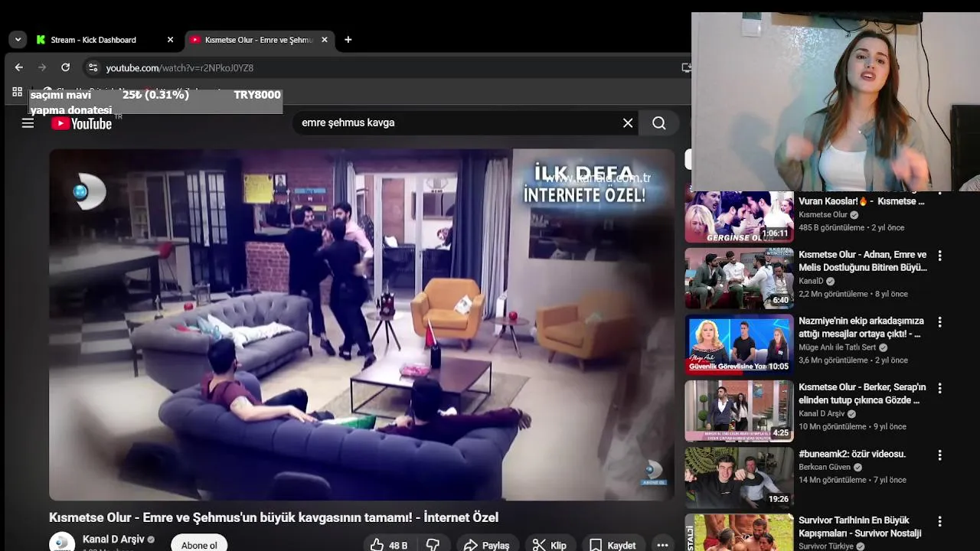Screen dimensions: 980x551
Task: Open the Kanal D Arşiv channel name link
Action: coord(113,540)
